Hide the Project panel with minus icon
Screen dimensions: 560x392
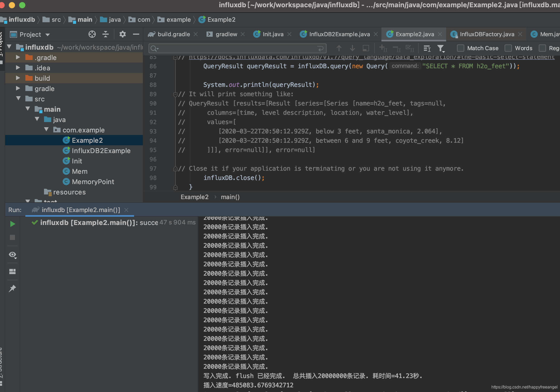tap(136, 34)
